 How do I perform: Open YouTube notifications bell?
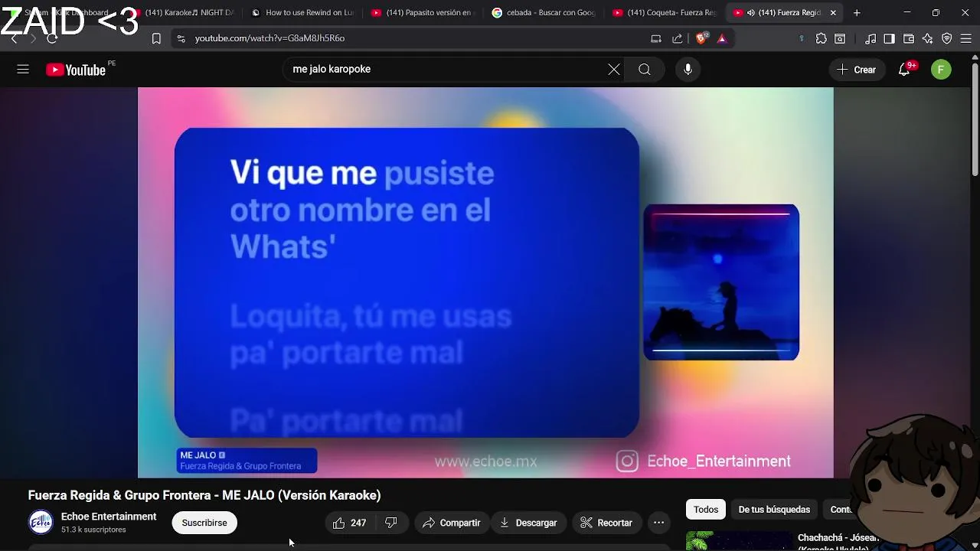point(905,70)
